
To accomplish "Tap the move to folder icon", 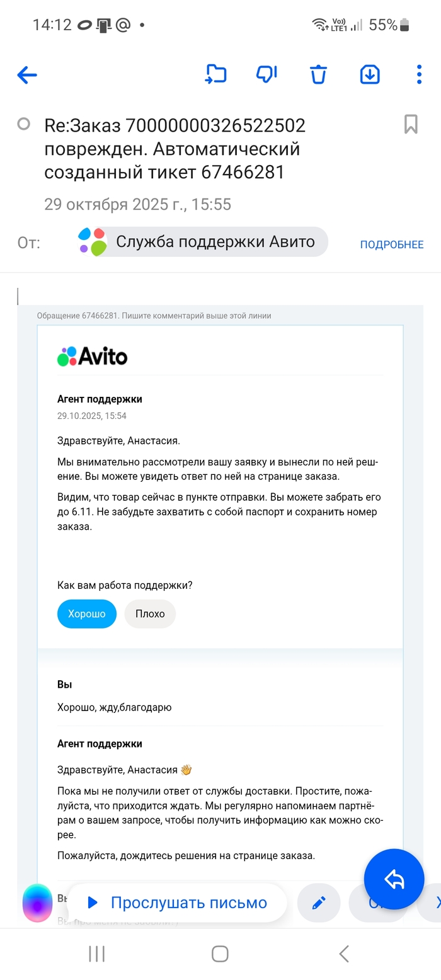I will point(216,74).
